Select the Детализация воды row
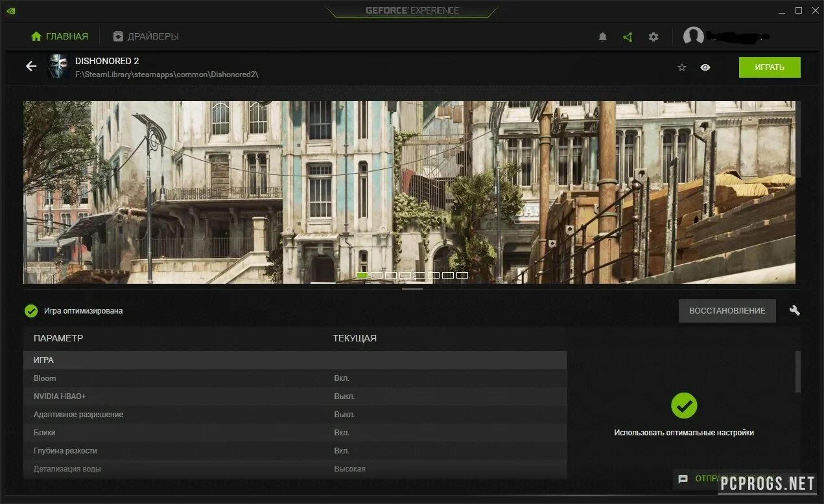 pos(295,469)
